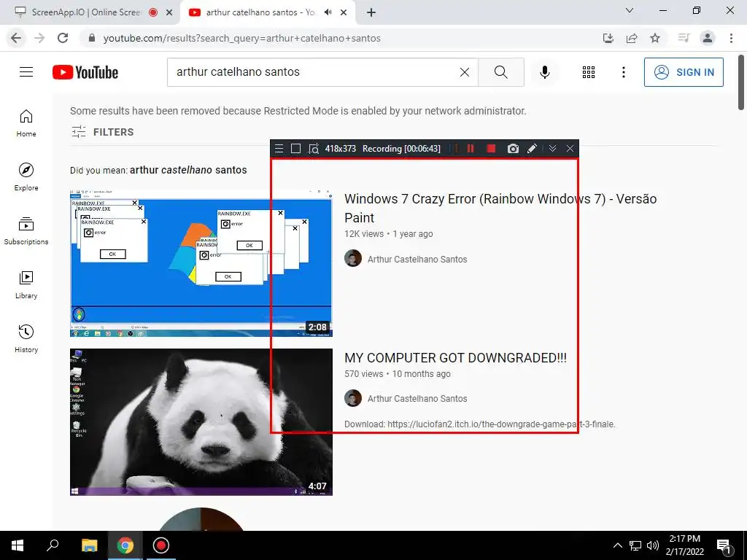This screenshot has width=747, height=560.
Task: Open YouTube settings three-dot menu
Action: 623,72
